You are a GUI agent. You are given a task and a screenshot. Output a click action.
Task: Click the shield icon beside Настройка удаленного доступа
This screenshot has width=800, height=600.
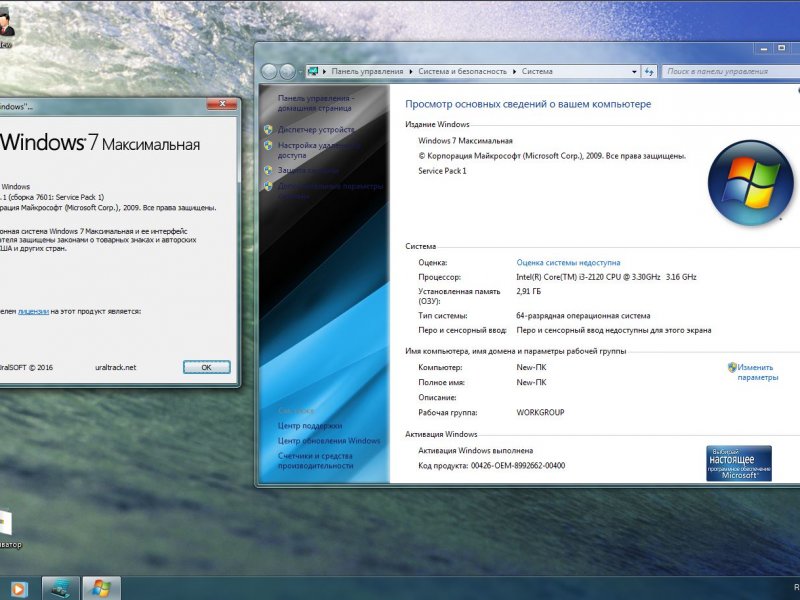pos(268,145)
